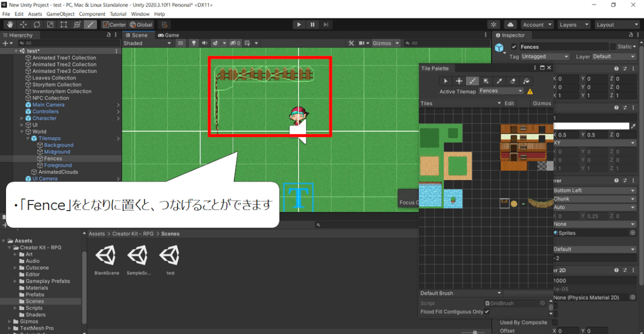Click the white color swatch in Inspector
This screenshot has height=334, width=644.
[591, 126]
